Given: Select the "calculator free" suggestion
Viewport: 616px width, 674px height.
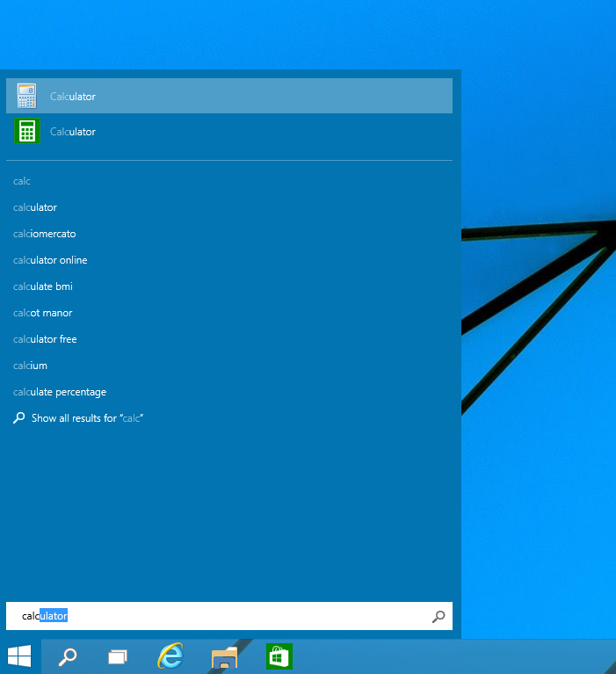Looking at the screenshot, I should tap(45, 339).
